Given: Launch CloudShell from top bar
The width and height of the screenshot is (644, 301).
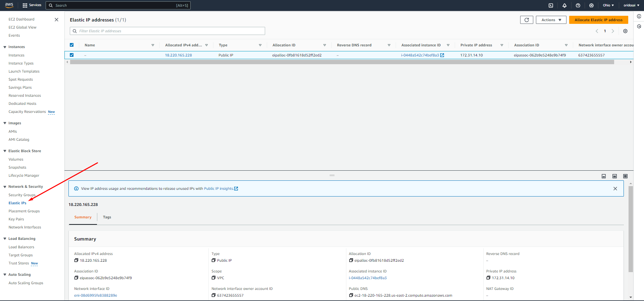Looking at the screenshot, I should 551,5.
